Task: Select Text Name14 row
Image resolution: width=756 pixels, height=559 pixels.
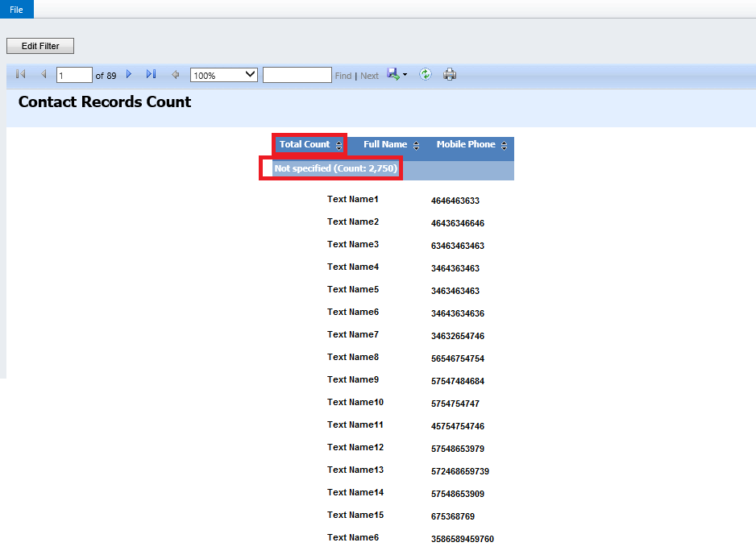Action: coord(355,492)
